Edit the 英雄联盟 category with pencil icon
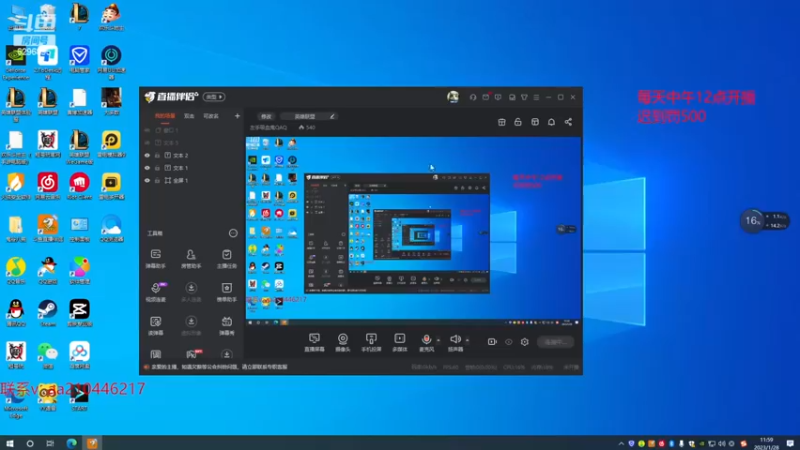The image size is (800, 450). tap(332, 116)
